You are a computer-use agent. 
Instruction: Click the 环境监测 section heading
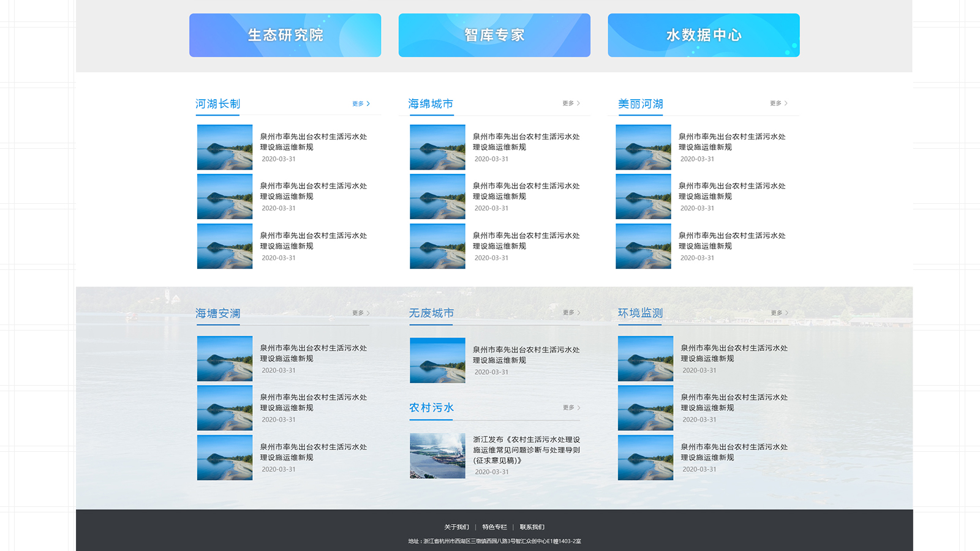click(x=640, y=313)
